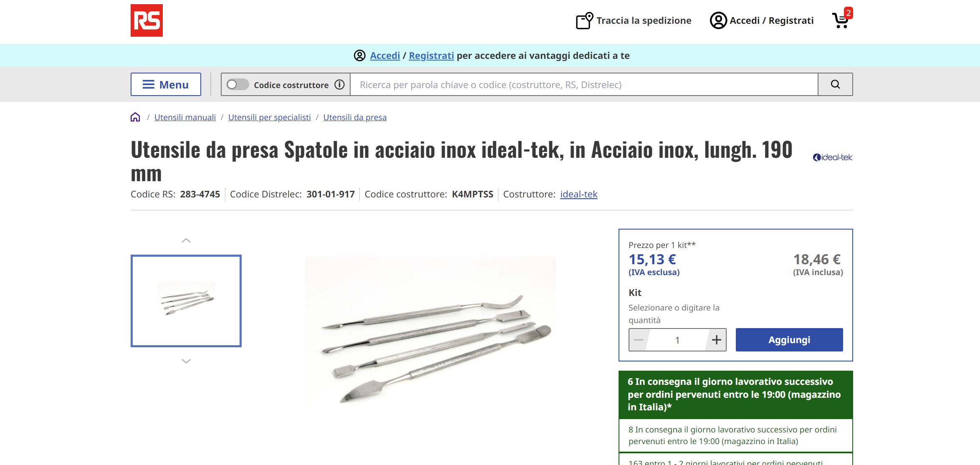Click the ideal-tek brand logo
Viewport: 980px width, 465px height.
[832, 157]
